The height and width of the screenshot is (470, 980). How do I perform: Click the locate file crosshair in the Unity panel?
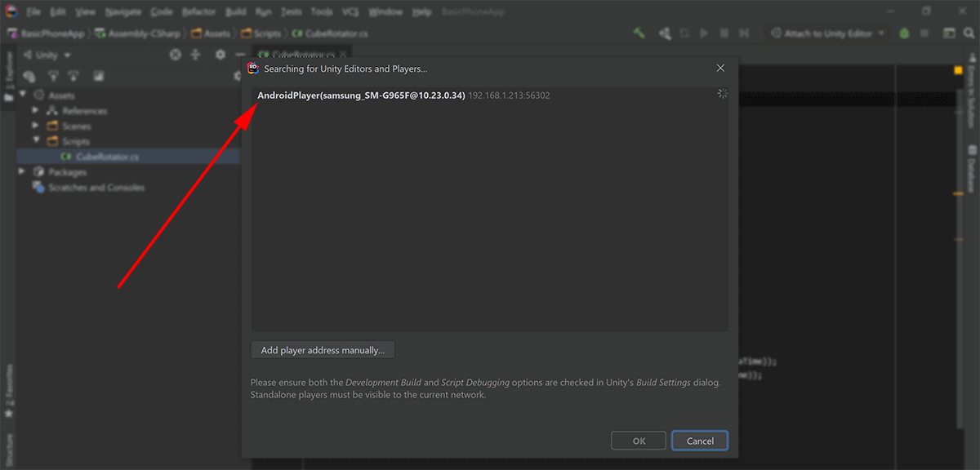(x=175, y=55)
